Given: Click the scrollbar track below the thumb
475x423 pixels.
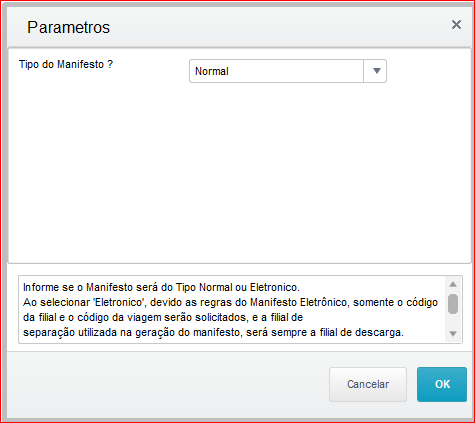Looking at the screenshot, I should [x=453, y=321].
